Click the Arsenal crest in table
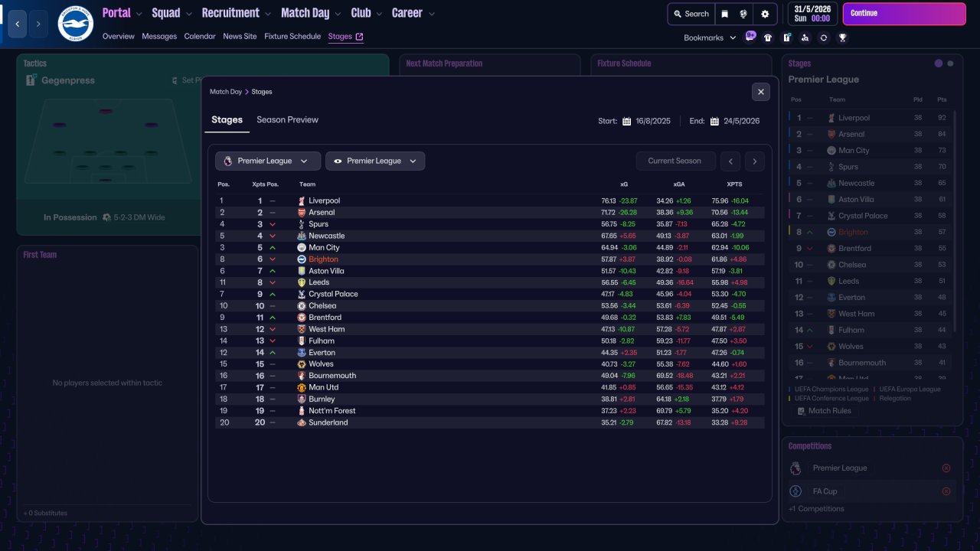The width and height of the screenshot is (980, 551). pyautogui.click(x=302, y=212)
